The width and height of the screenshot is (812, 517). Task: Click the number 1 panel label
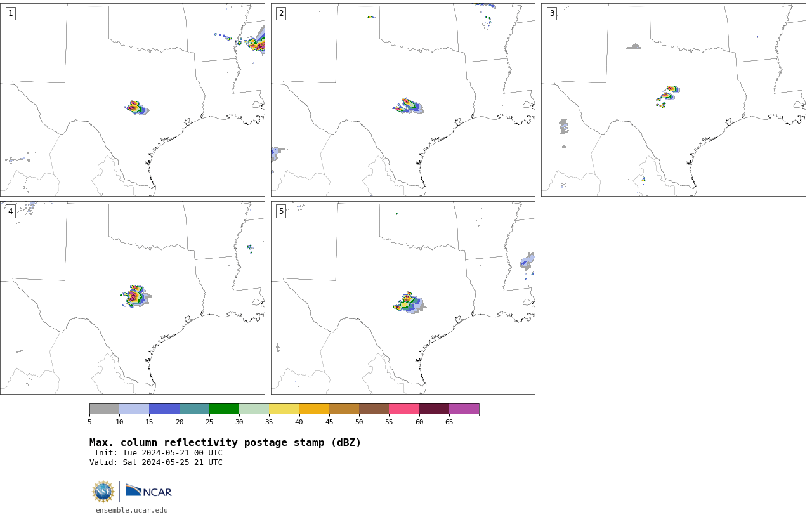click(x=10, y=13)
